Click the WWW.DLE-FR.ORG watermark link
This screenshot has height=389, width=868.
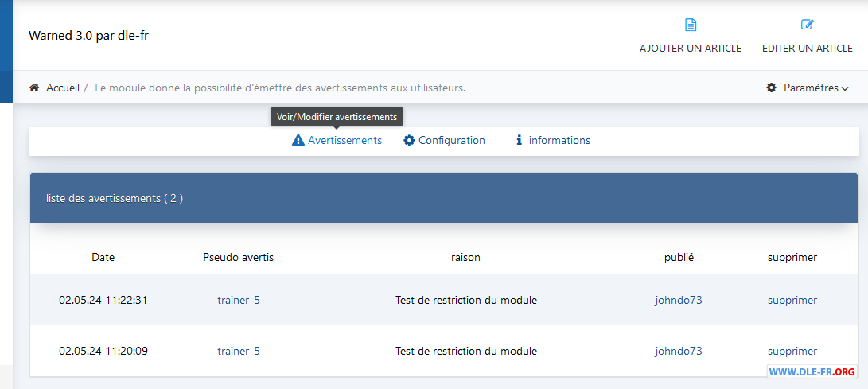[x=812, y=371]
